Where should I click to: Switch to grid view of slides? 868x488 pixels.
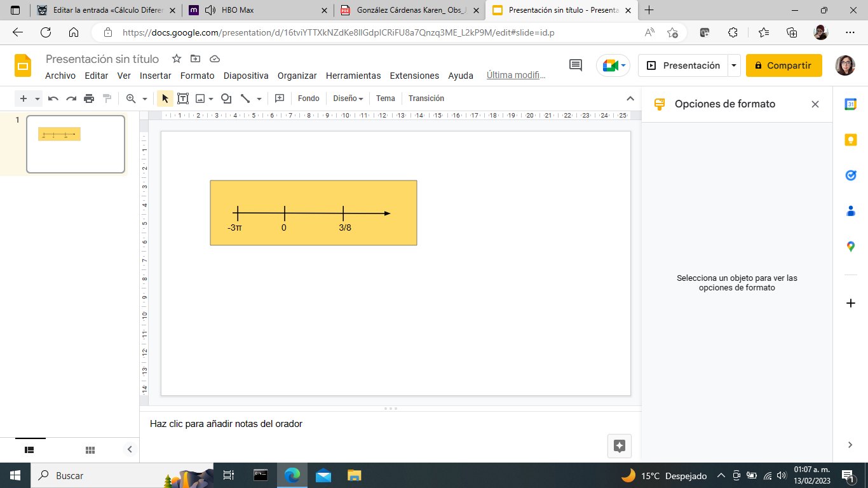pos(90,450)
